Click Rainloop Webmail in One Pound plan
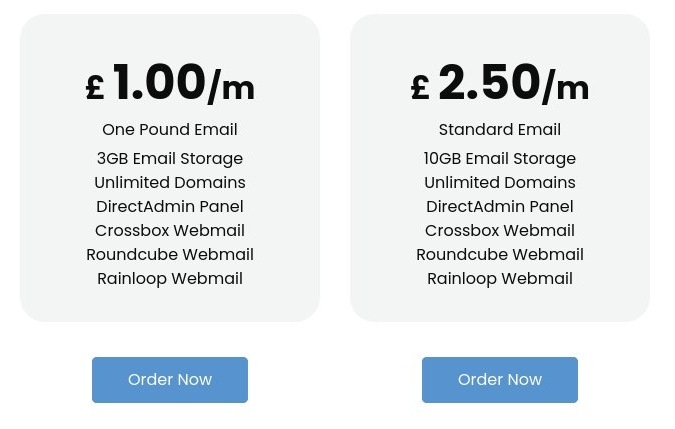Image resolution: width=675 pixels, height=429 pixels. pos(170,279)
